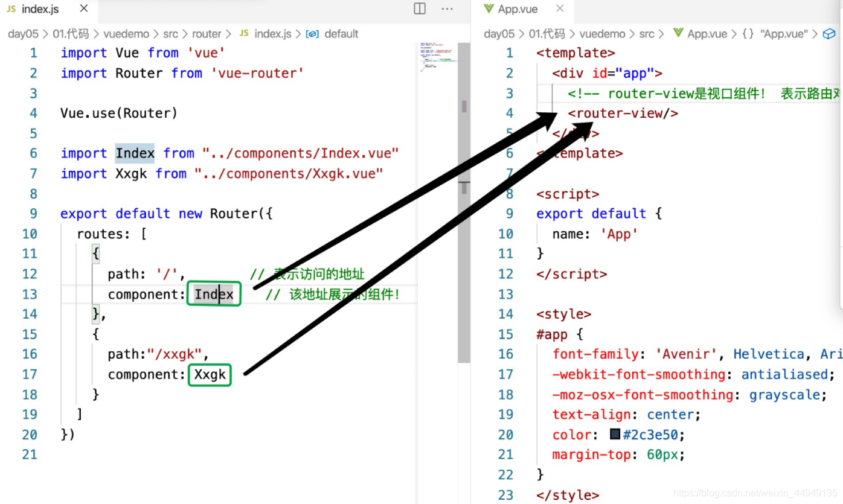Click "name: 'App'" in App.vue

[x=595, y=234]
